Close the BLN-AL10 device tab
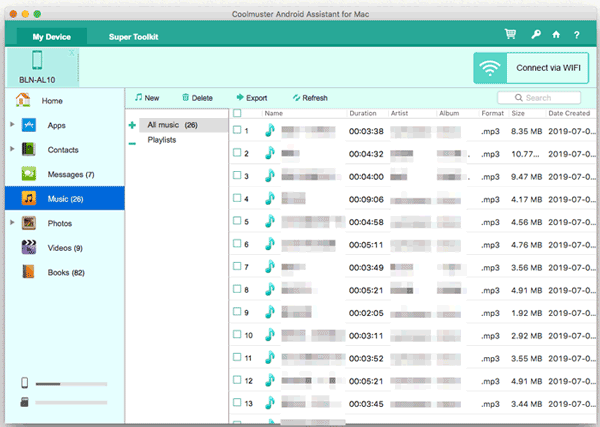 [72, 53]
